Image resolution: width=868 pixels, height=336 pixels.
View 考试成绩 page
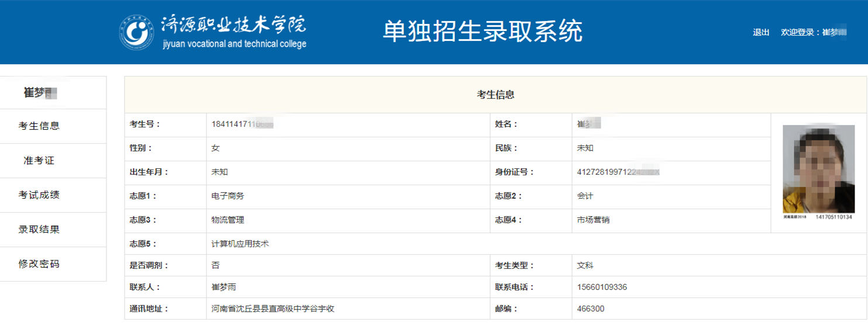click(x=39, y=195)
